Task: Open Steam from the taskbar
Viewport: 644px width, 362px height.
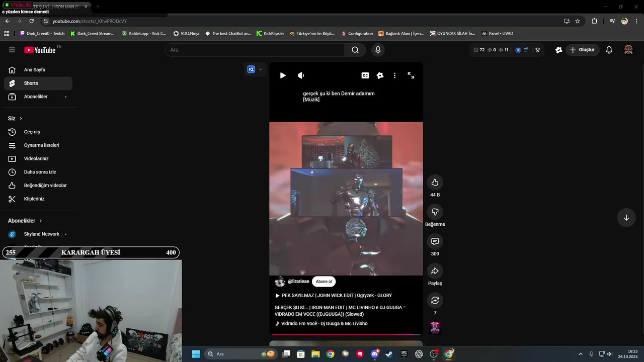Action: click(389, 354)
